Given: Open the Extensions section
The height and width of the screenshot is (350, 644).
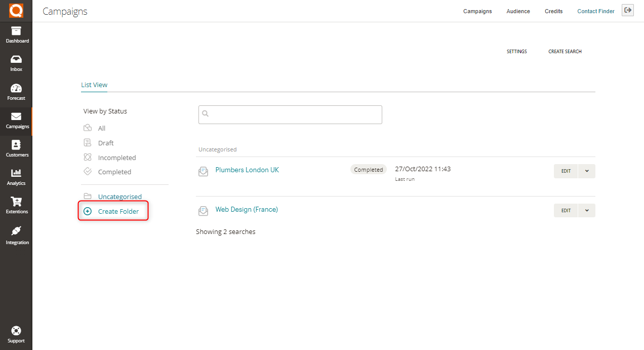Looking at the screenshot, I should tap(16, 205).
